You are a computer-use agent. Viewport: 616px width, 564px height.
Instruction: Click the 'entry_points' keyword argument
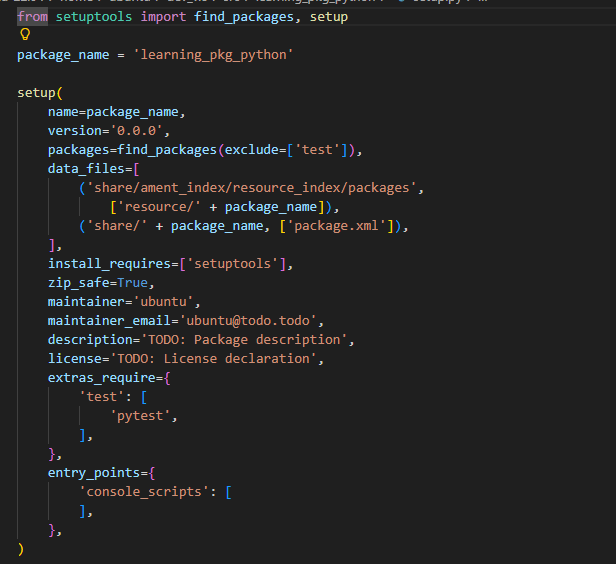point(94,473)
